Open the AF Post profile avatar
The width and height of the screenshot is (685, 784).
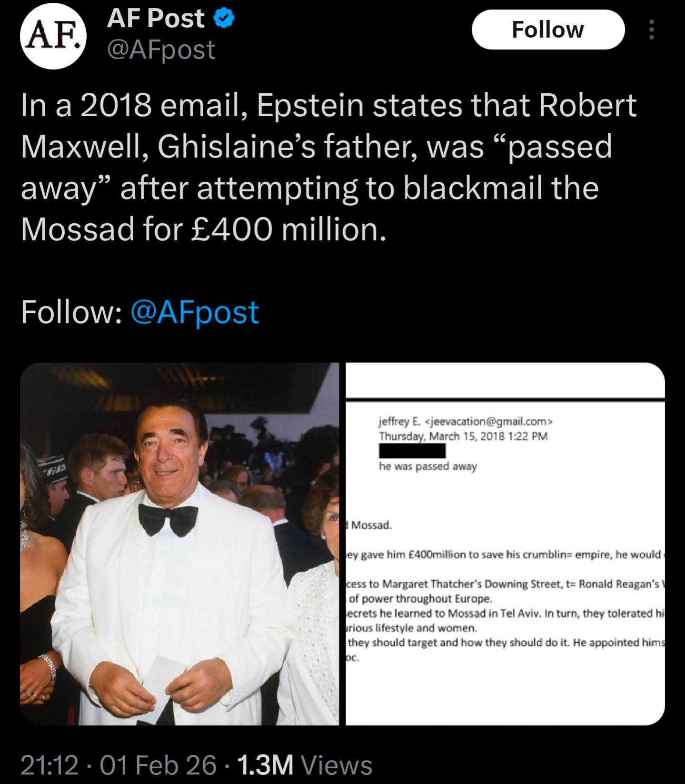tap(53, 36)
